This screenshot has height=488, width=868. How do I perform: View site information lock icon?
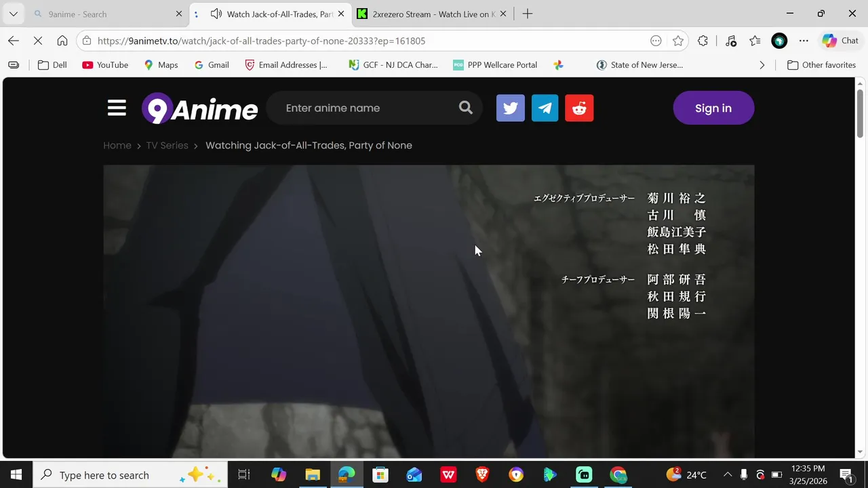pos(86,41)
